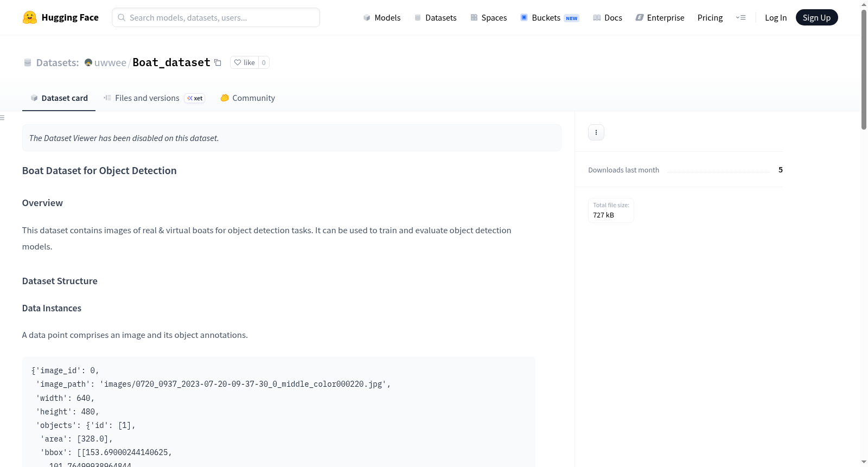Go to Datasets in the top navigation

pos(436,17)
